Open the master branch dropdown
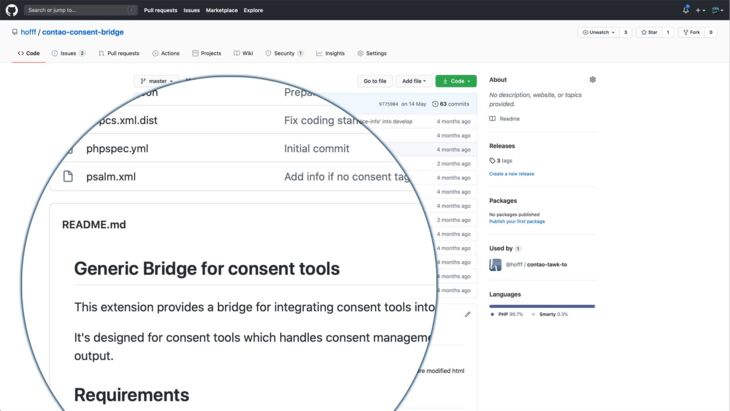 click(156, 81)
